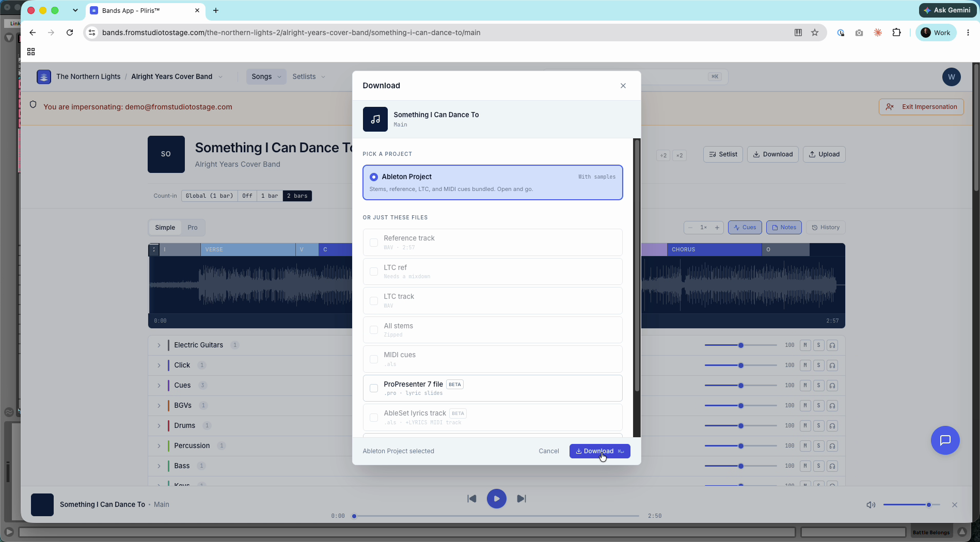The image size is (980, 542).
Task: Expand the Bass track group
Action: (x=159, y=466)
